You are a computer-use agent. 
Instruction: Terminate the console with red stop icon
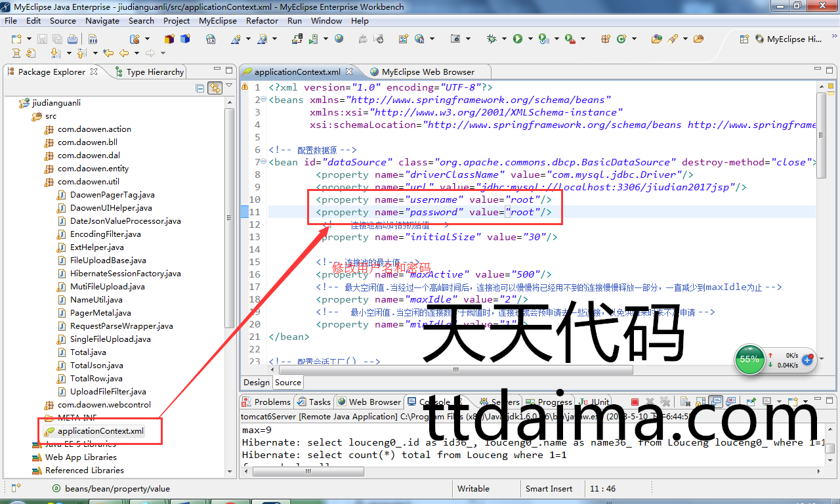pos(635,402)
